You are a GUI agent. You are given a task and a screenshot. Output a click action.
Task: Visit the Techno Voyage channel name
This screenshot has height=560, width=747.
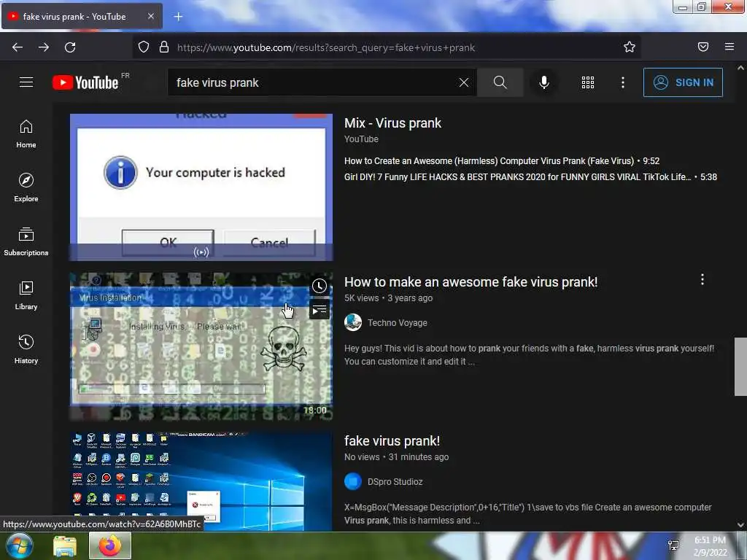pyautogui.click(x=398, y=323)
